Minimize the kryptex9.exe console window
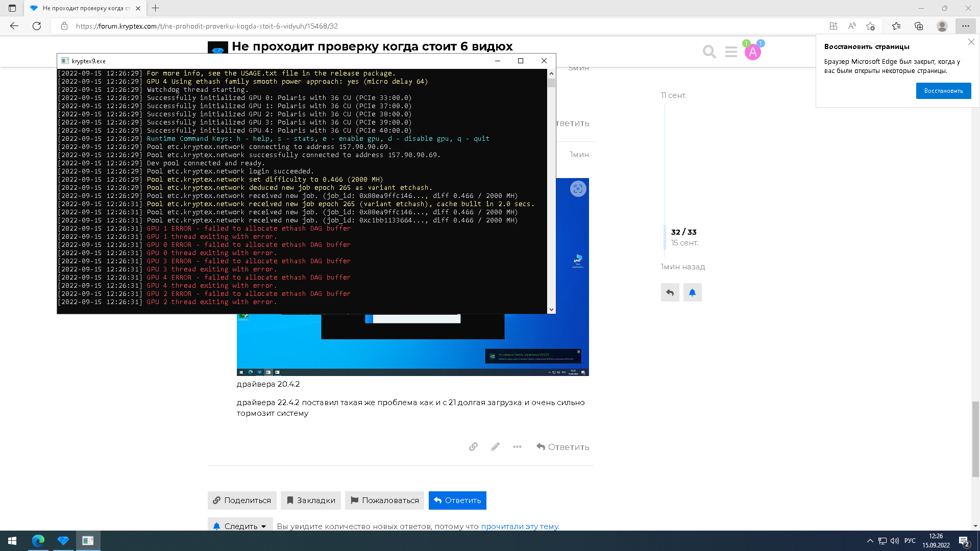The image size is (980, 551). click(497, 61)
